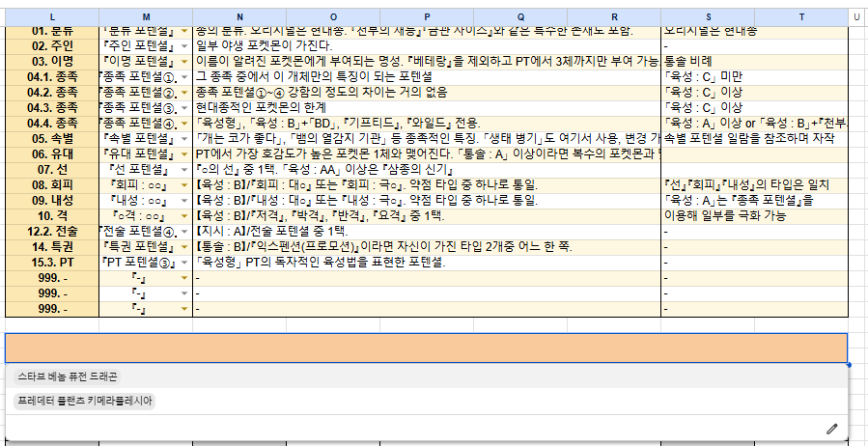
Task: Click the 『PT 포텐셜③』 cell
Action: [x=146, y=263]
